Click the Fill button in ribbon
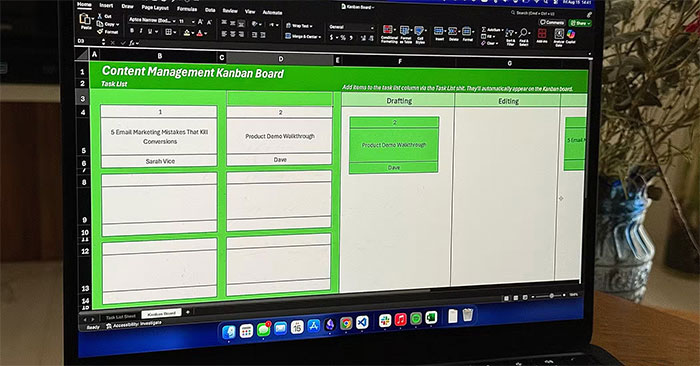 coord(489,37)
